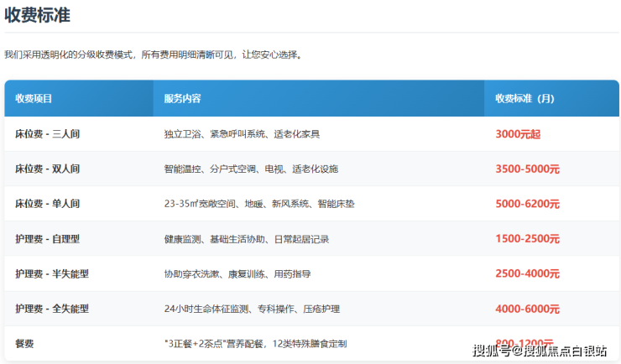
Task: Click the 餐费 row label
Action: [x=24, y=344]
